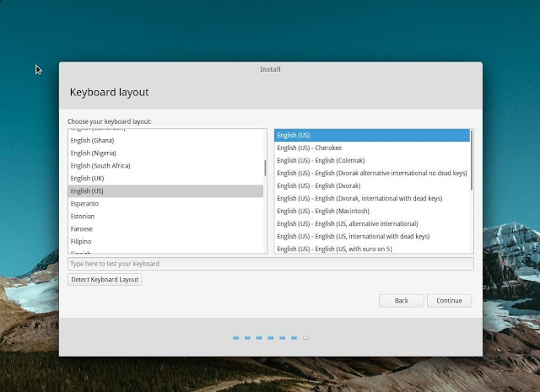
Task: Pick Faroese from layout list
Action: pos(165,228)
